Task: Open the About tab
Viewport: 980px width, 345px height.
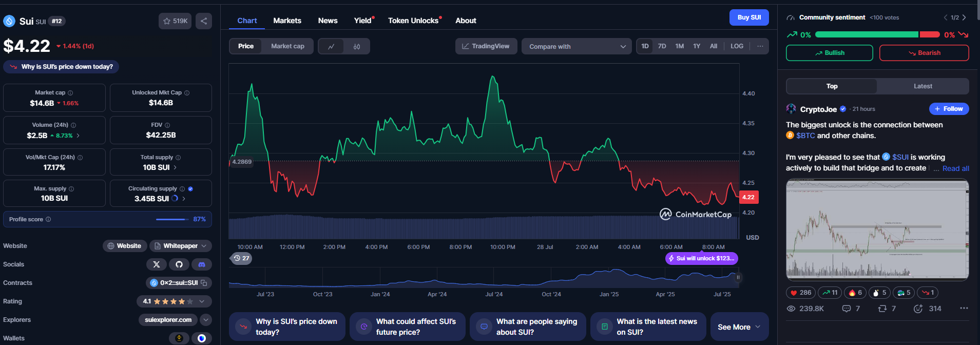Action: (x=466, y=21)
